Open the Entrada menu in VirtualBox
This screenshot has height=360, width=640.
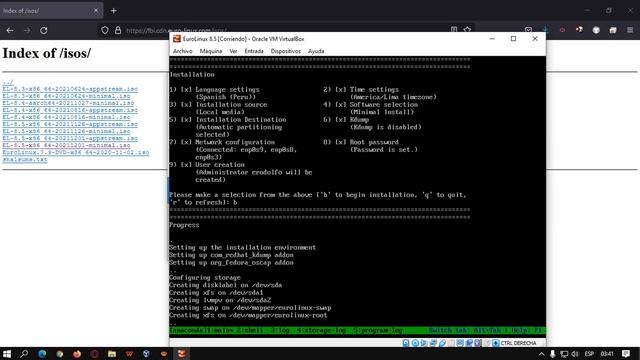tap(253, 51)
